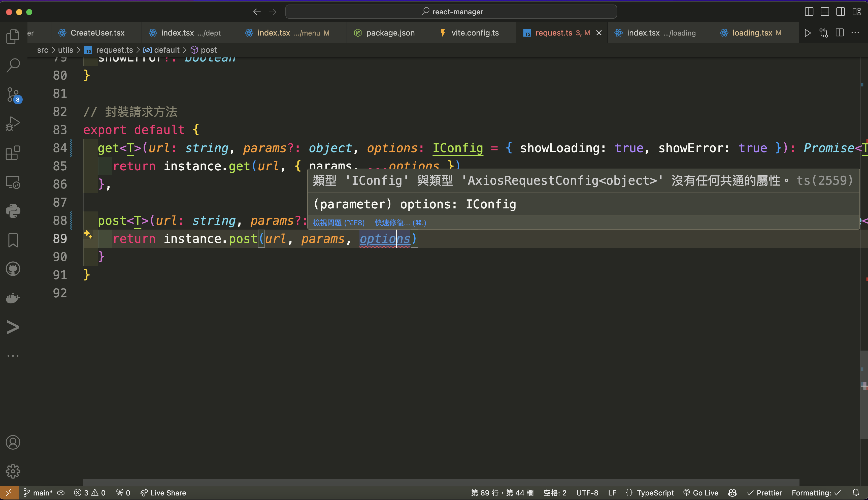Switch to loading.tsx tab
868x500 pixels.
tap(756, 33)
